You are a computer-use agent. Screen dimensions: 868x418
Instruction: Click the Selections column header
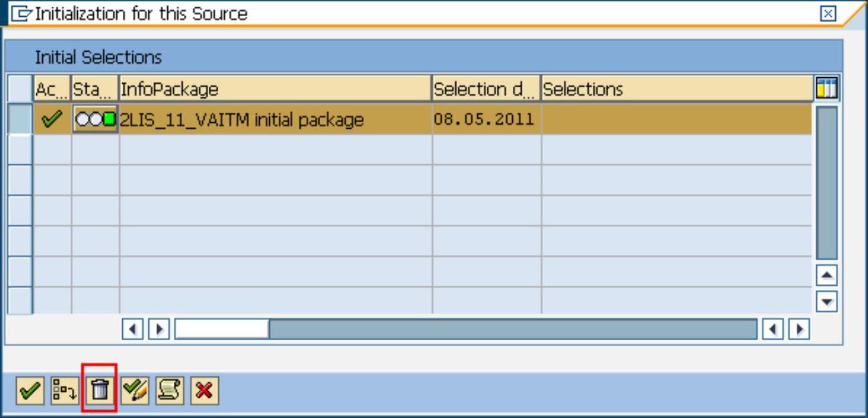point(676,89)
